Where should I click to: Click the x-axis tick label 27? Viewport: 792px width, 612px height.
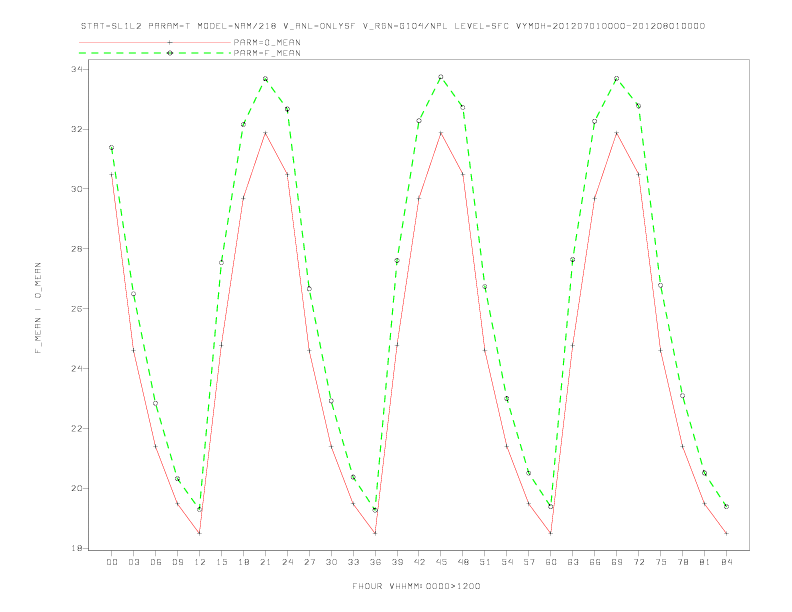pyautogui.click(x=309, y=562)
